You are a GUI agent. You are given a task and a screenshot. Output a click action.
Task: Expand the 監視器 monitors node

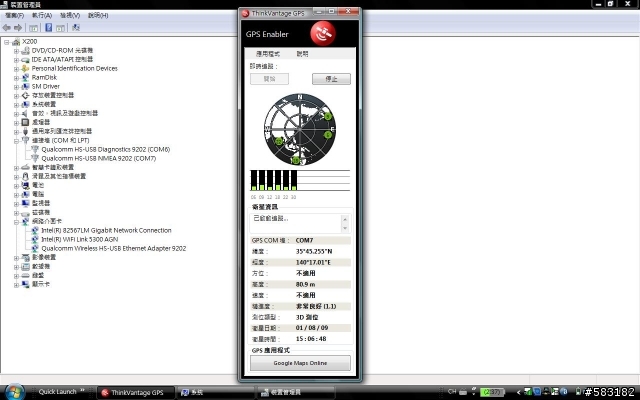tap(16, 204)
